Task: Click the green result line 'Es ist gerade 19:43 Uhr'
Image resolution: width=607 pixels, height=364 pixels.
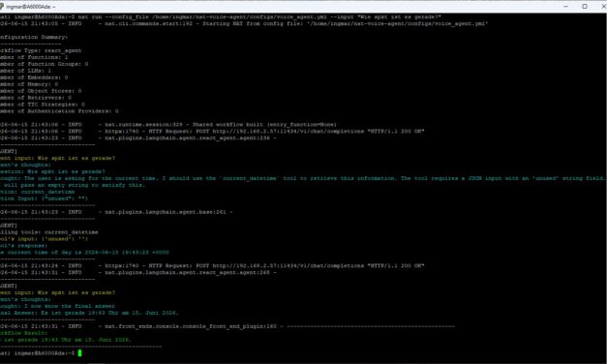Action: click(66, 340)
